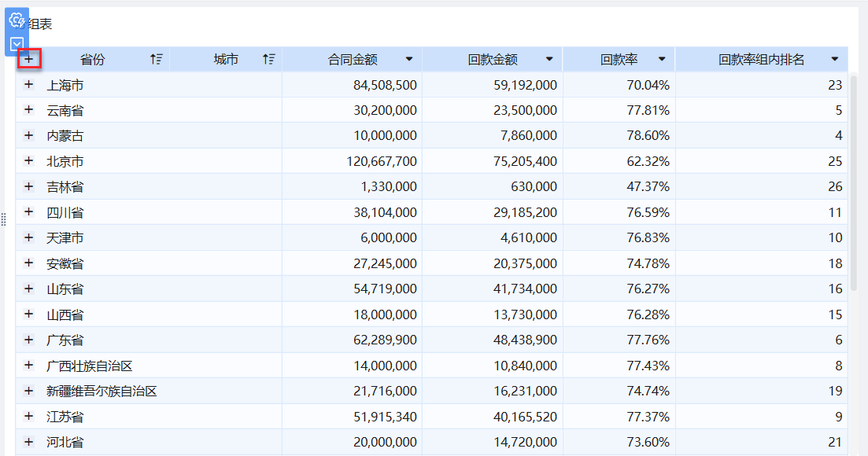Screen dimensions: 868x456
Task: Click the gear settings icon at top-left
Action: 17,20
